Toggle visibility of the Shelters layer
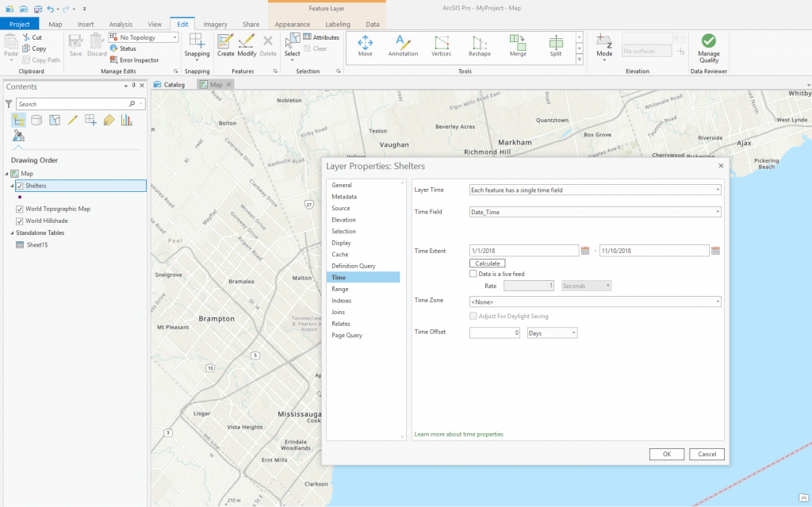812x507 pixels. (x=18, y=185)
